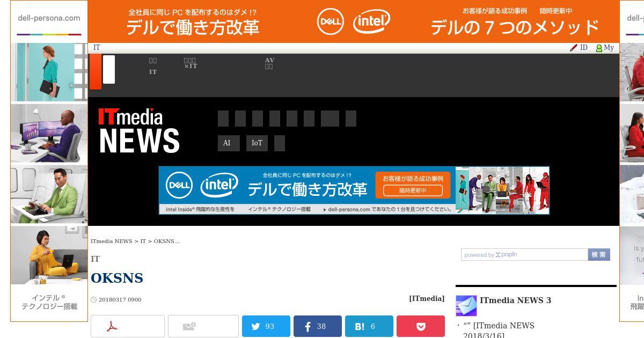This screenshot has height=338, width=644.
Task: Click the IT category label above headline
Action: (95, 259)
